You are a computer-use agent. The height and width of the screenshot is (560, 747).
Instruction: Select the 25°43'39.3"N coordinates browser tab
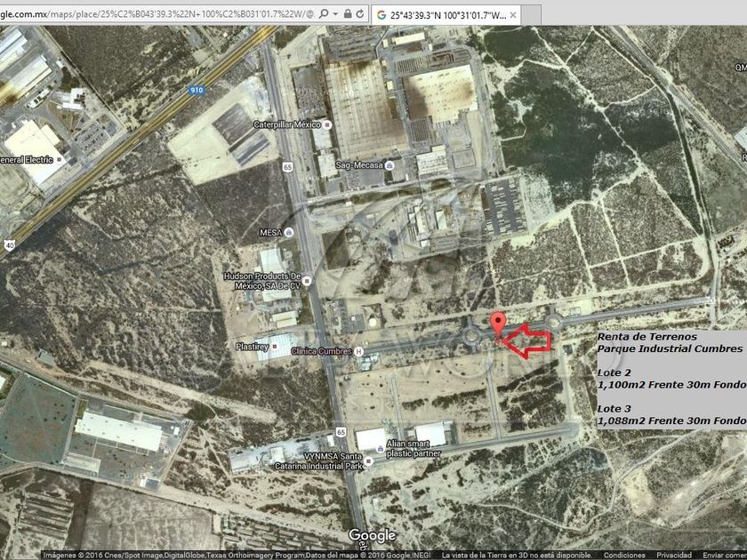(x=446, y=15)
